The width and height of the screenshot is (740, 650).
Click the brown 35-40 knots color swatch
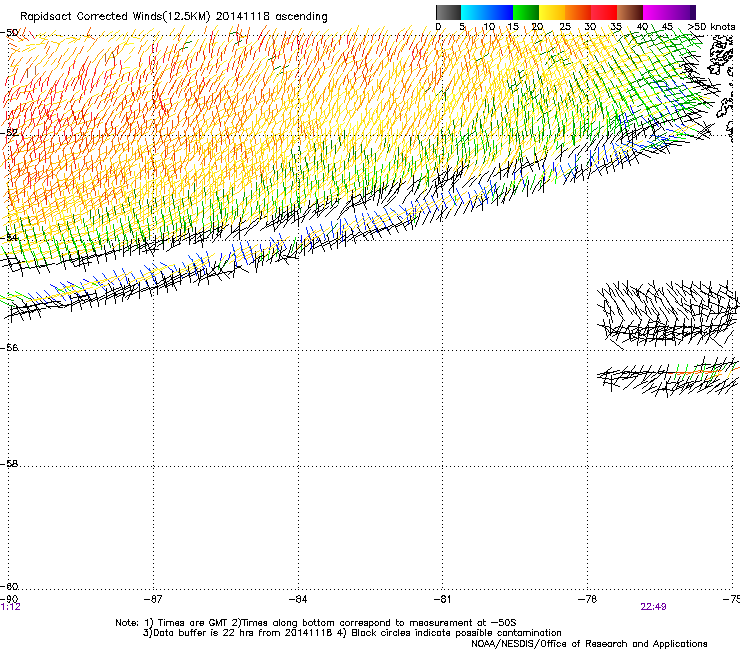coord(630,12)
